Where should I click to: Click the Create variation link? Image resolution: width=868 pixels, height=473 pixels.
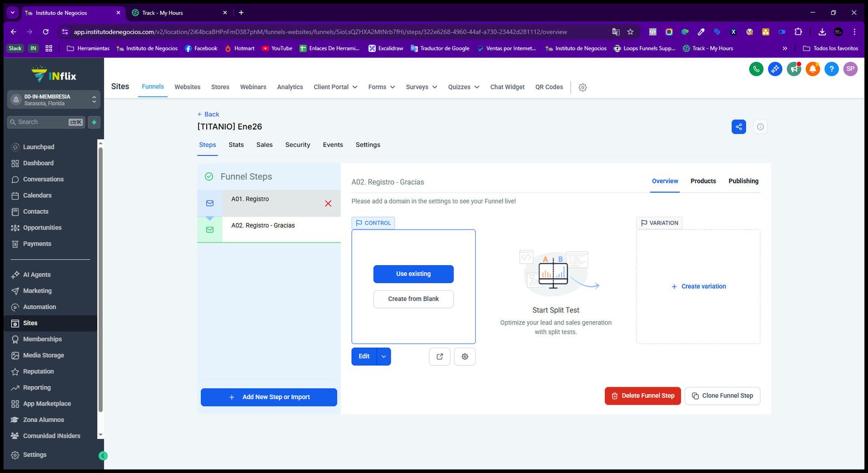pos(698,286)
